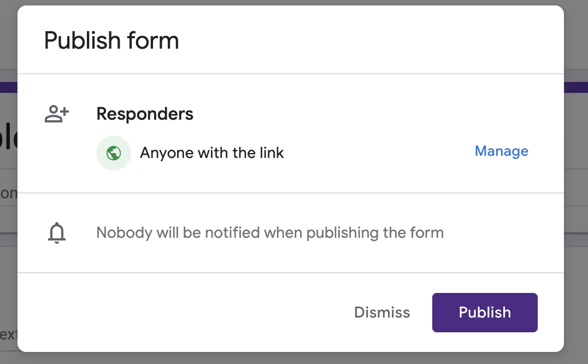Click dimmed purple banner right of dialog
This screenshot has width=588, height=364.
[576, 87]
